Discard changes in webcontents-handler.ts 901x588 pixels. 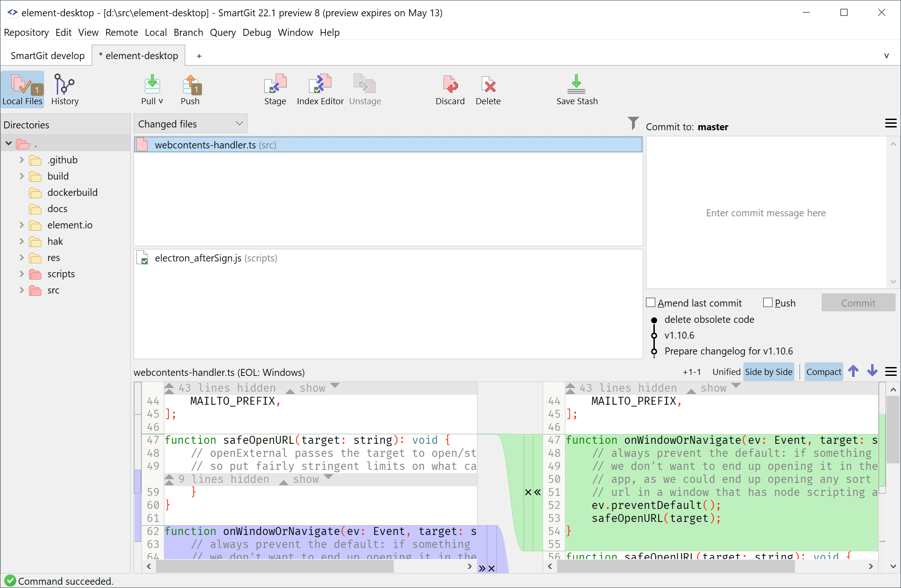[x=450, y=89]
